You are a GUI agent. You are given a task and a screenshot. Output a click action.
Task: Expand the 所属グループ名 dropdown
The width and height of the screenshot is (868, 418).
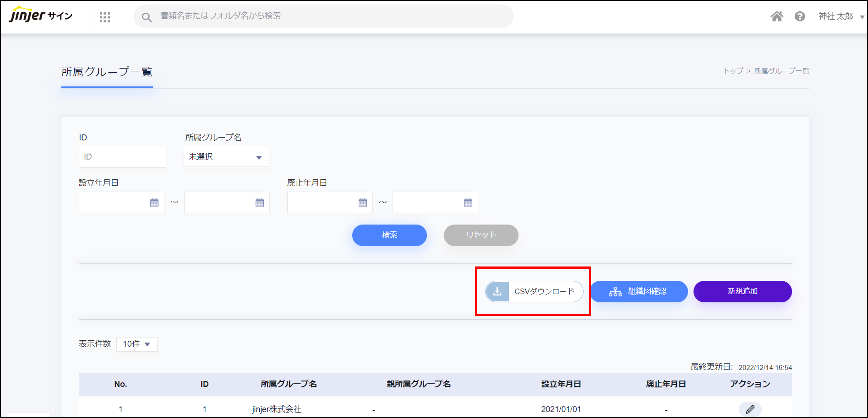[226, 157]
